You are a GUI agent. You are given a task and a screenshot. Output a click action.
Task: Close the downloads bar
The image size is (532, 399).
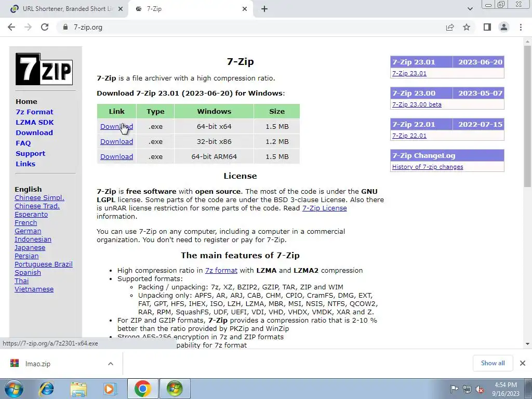pos(523,363)
